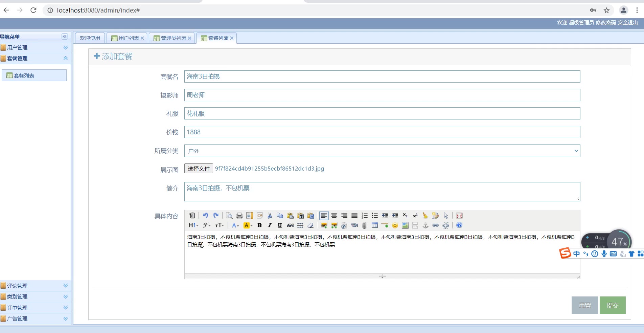Viewport: 644px width, 333px height.
Task: Print the editor content
Action: pyautogui.click(x=239, y=216)
